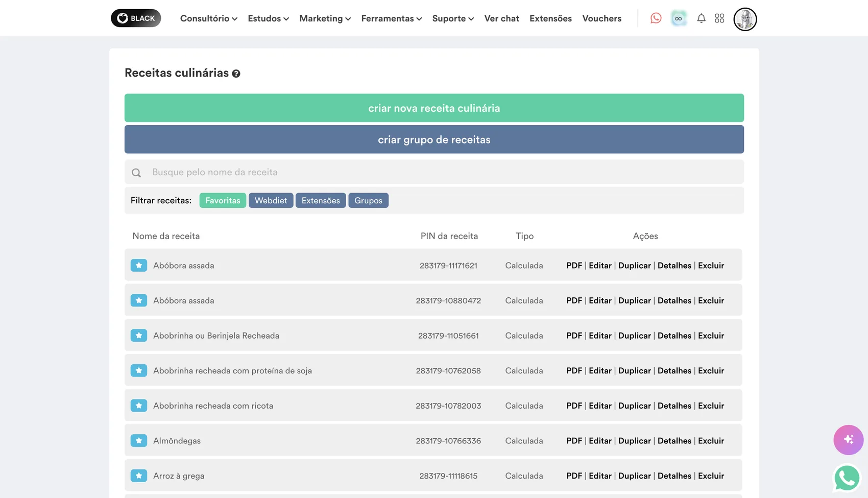Open the Extensões navigation item
The height and width of the screenshot is (498, 868).
click(550, 18)
